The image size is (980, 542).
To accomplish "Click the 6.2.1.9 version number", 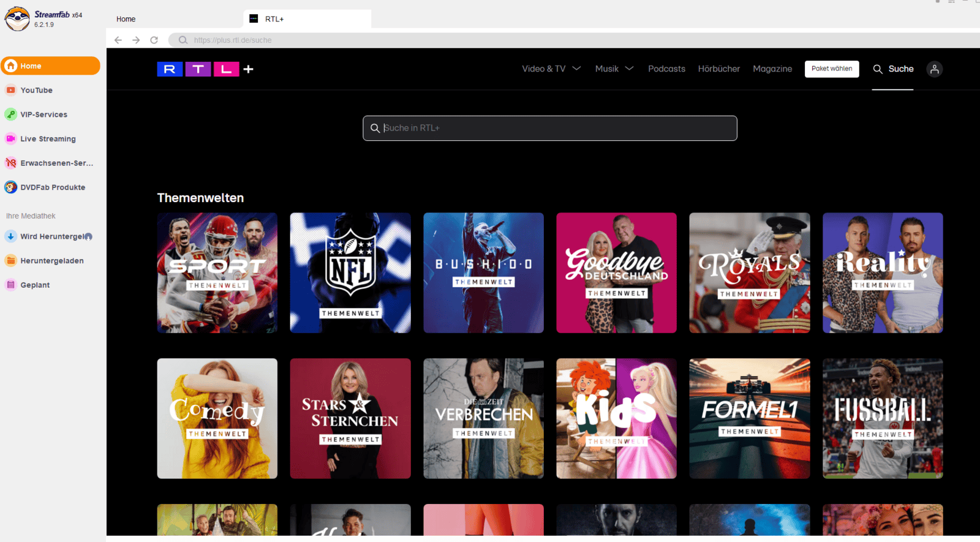I will coord(44,25).
